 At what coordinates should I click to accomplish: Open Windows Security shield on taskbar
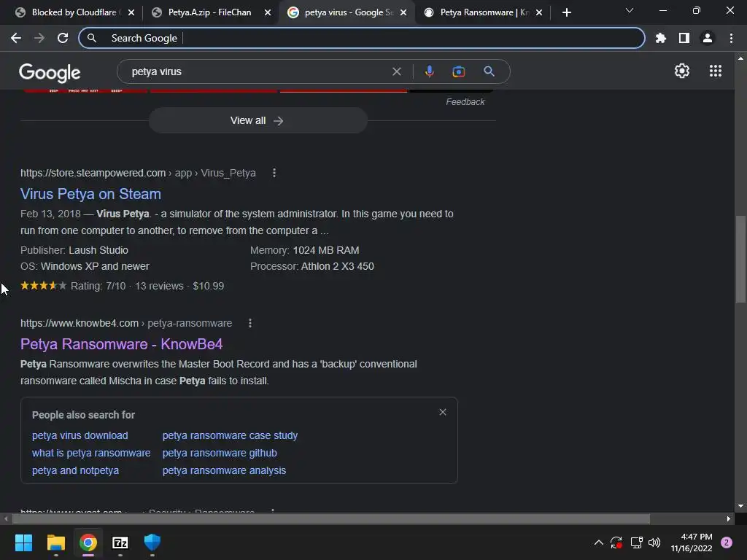click(152, 542)
